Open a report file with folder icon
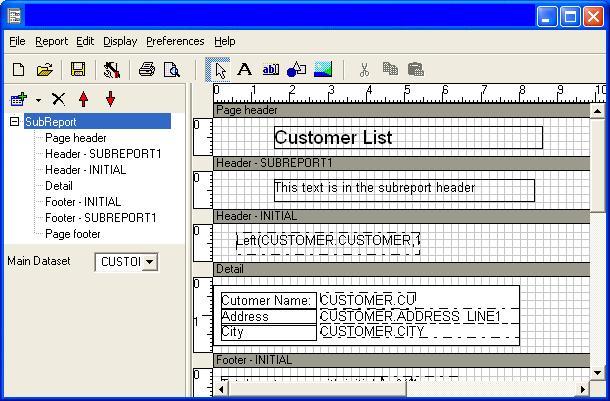 pyautogui.click(x=45, y=69)
